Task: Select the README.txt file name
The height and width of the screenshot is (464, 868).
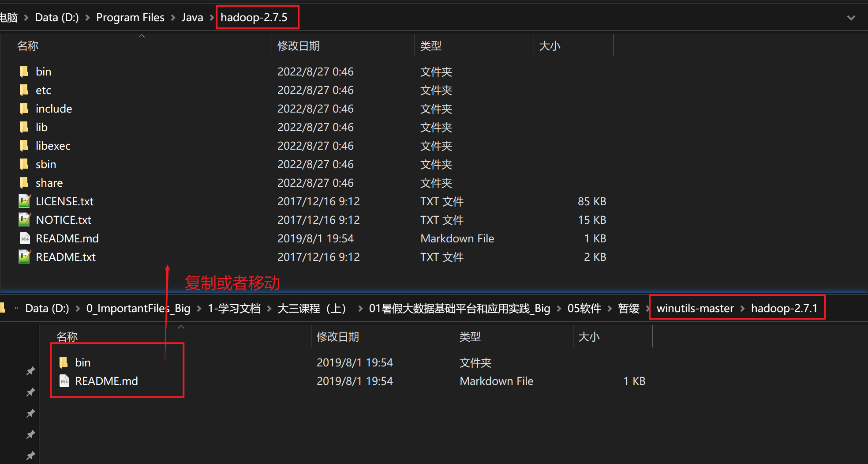Action: pyautogui.click(x=66, y=257)
